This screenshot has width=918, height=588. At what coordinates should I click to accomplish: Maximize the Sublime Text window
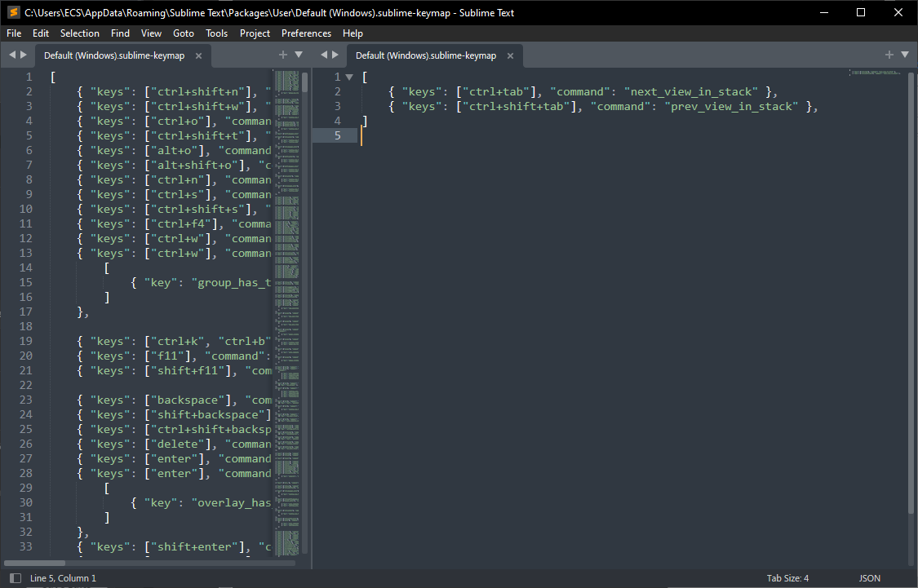tap(861, 12)
